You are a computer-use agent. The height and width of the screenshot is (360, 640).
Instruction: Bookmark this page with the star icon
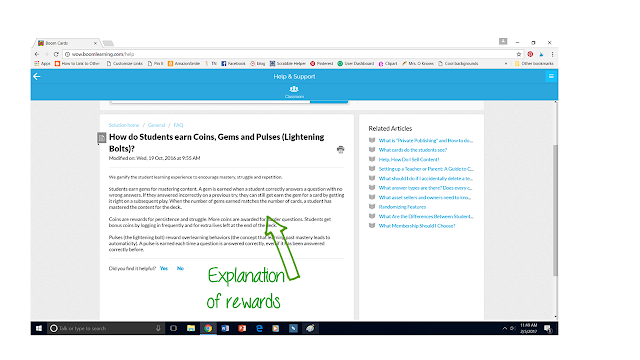click(x=519, y=54)
